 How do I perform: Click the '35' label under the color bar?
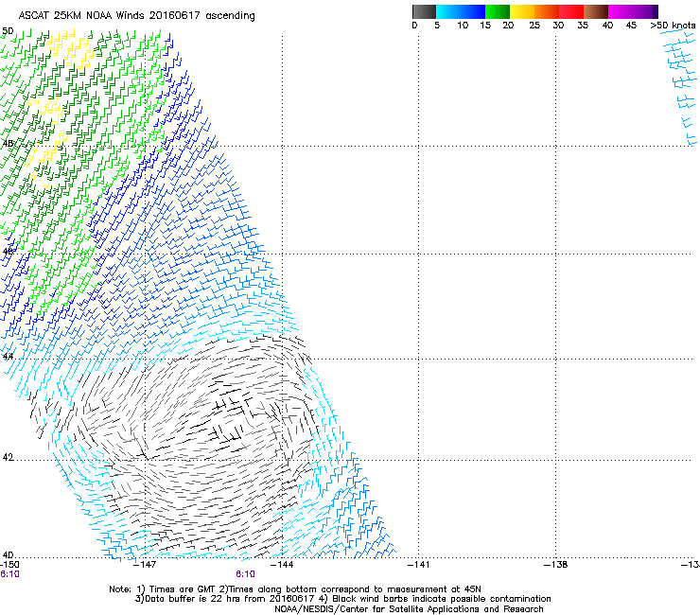[583, 26]
